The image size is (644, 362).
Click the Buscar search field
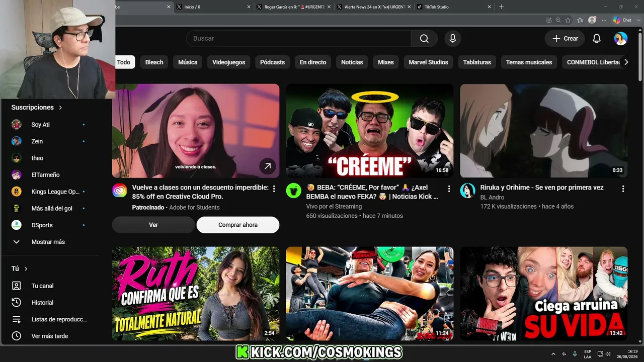299,39
